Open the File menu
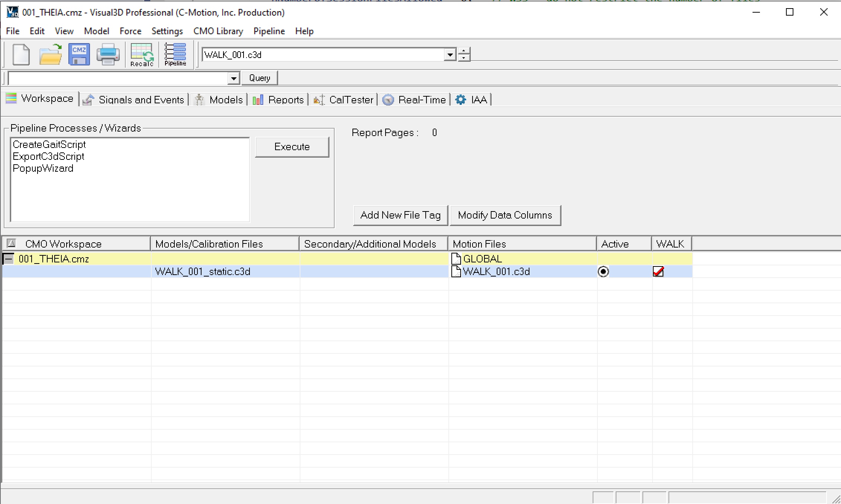The image size is (841, 504). 13,31
